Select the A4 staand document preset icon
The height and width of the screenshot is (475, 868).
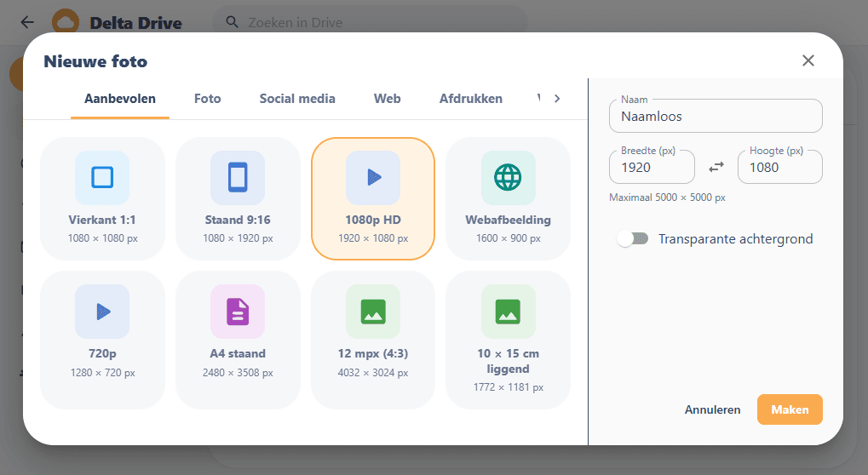pyautogui.click(x=238, y=312)
